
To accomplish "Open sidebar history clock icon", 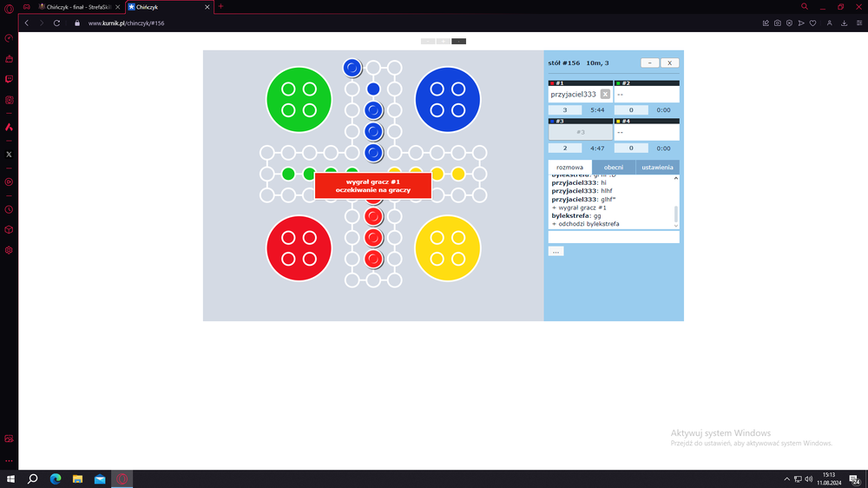I will pos(9,209).
